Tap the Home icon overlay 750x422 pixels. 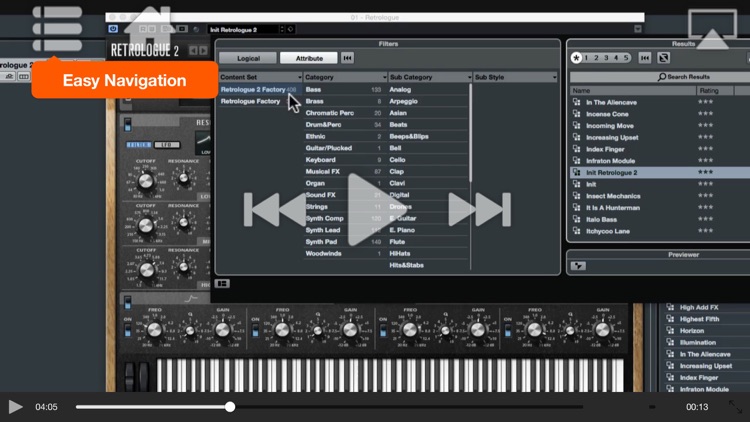point(148,28)
